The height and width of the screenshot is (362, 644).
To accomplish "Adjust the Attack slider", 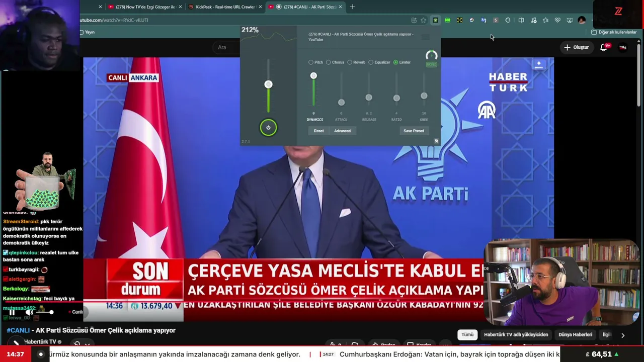I will [x=341, y=103].
